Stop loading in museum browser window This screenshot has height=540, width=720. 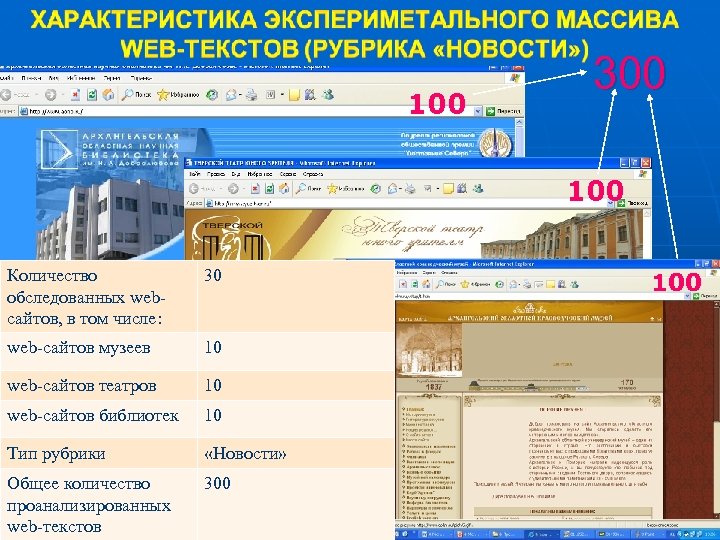coord(404,284)
